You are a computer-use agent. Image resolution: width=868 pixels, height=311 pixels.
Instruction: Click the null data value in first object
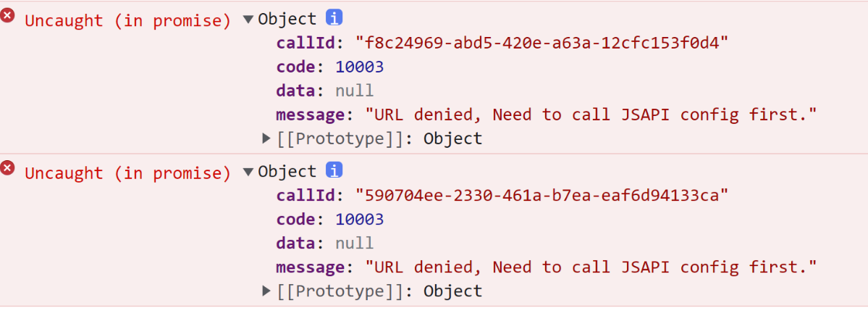pos(354,91)
